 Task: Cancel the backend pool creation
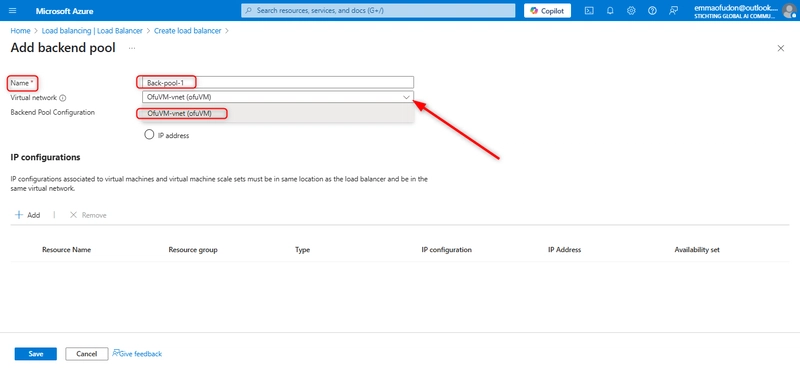(87, 354)
